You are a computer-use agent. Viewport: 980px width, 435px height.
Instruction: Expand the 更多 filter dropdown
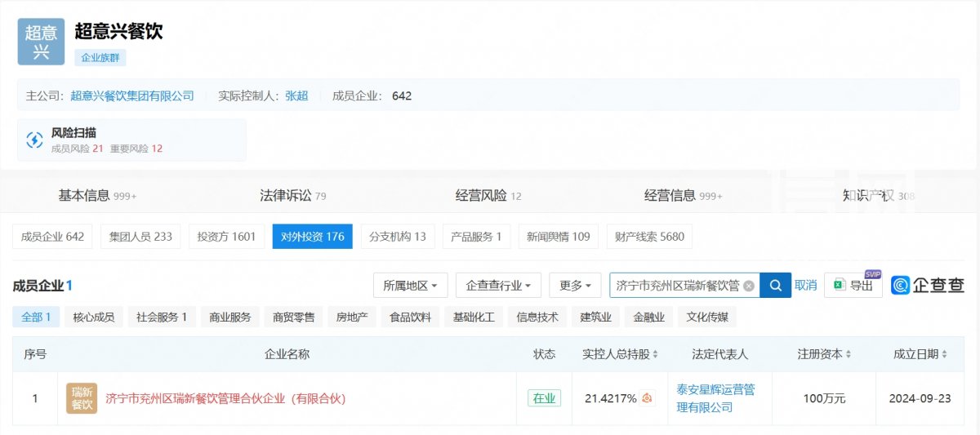pos(575,285)
